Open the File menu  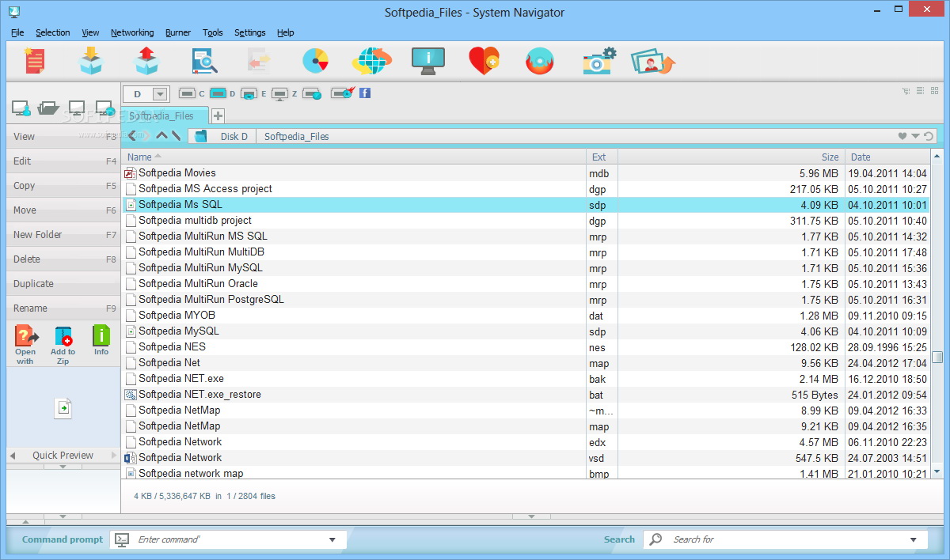(17, 32)
